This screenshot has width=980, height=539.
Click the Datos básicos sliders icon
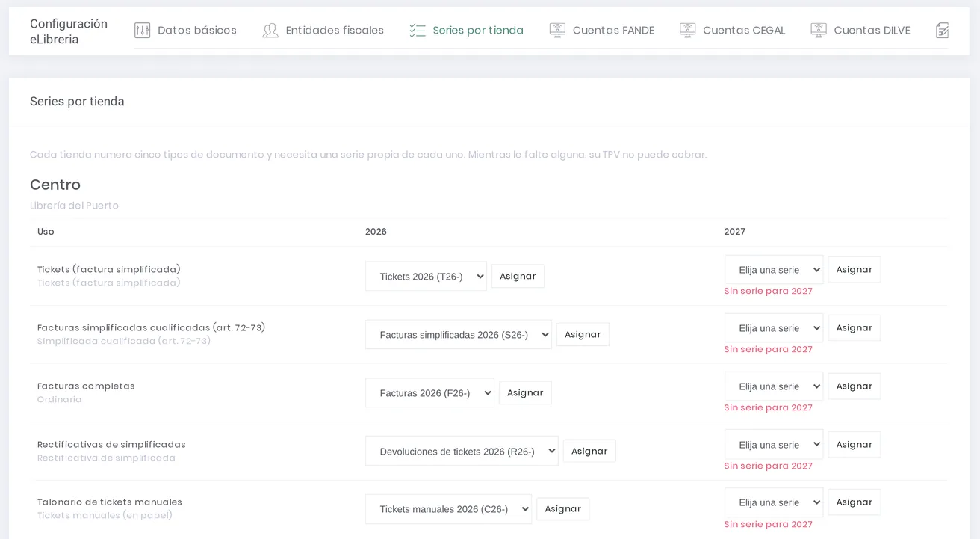click(x=143, y=31)
